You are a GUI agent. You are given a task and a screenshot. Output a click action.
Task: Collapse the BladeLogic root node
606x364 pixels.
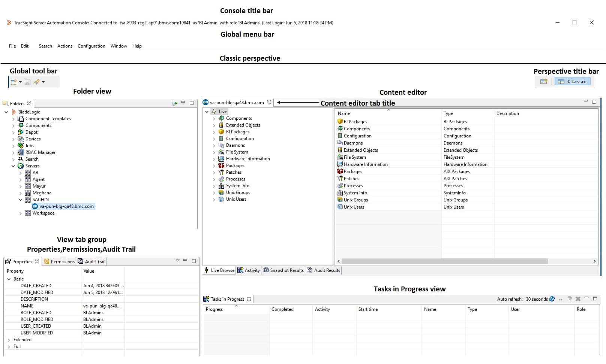coord(6,112)
